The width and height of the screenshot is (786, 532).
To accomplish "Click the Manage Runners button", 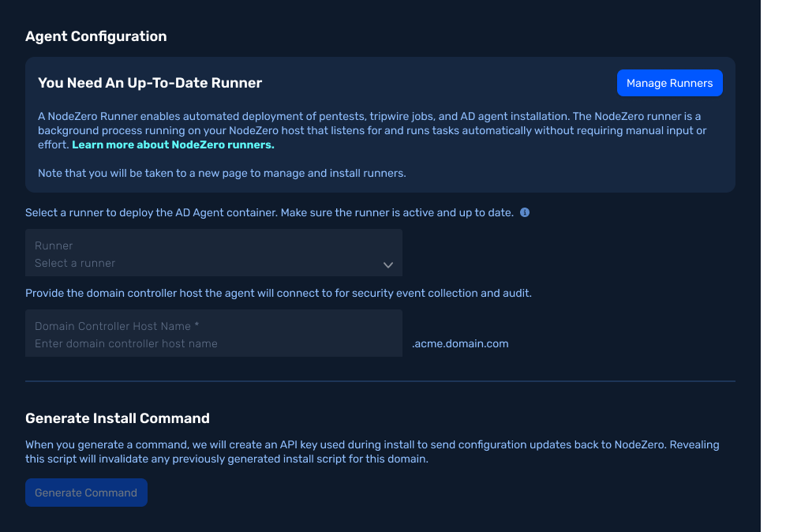I will pos(670,83).
